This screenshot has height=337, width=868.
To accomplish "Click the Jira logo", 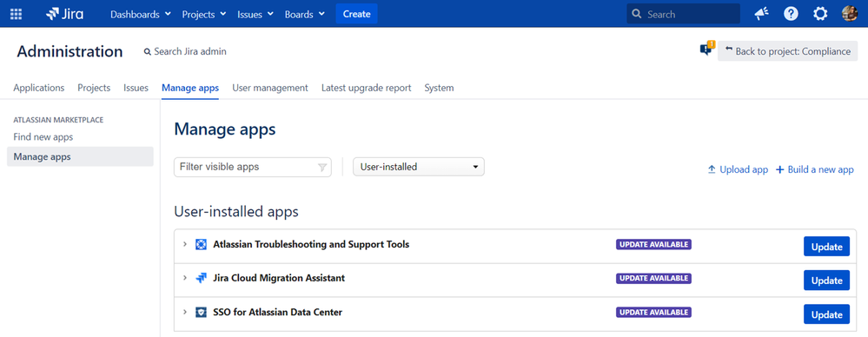I will coord(65,14).
